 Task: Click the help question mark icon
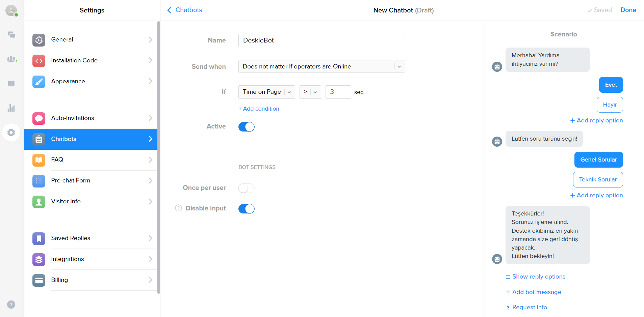(x=11, y=305)
